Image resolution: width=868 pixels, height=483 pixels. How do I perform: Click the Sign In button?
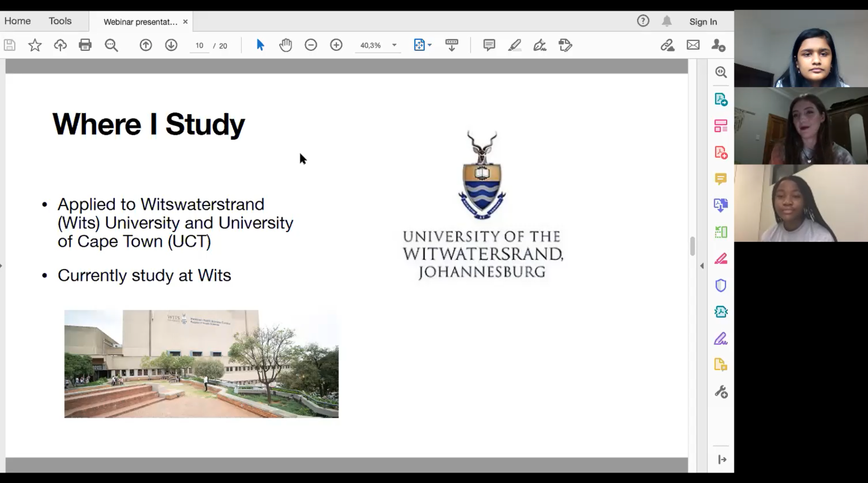[x=703, y=21]
